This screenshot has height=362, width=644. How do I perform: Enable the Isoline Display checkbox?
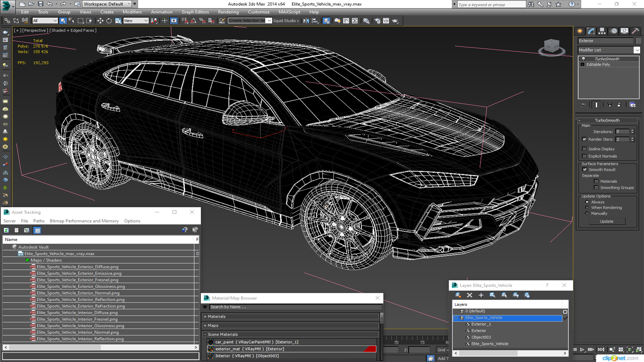pos(585,148)
